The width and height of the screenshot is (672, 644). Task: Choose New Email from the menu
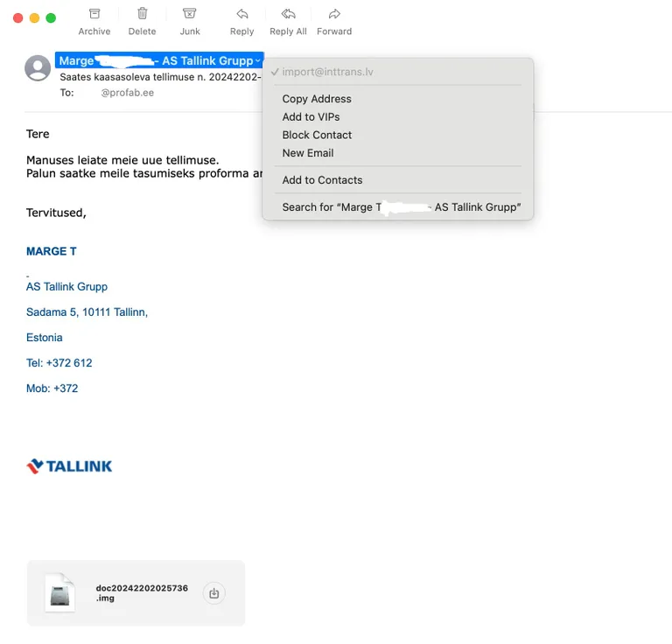click(308, 153)
